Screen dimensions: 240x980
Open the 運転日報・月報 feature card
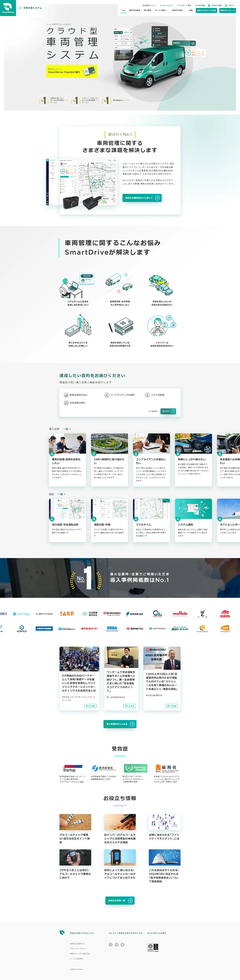pyautogui.click(x=110, y=520)
